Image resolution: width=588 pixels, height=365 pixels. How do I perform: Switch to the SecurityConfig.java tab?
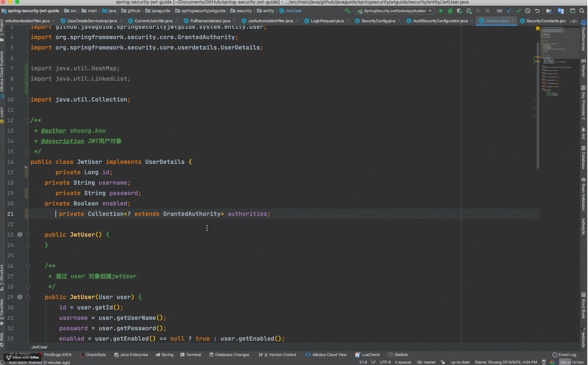378,21
